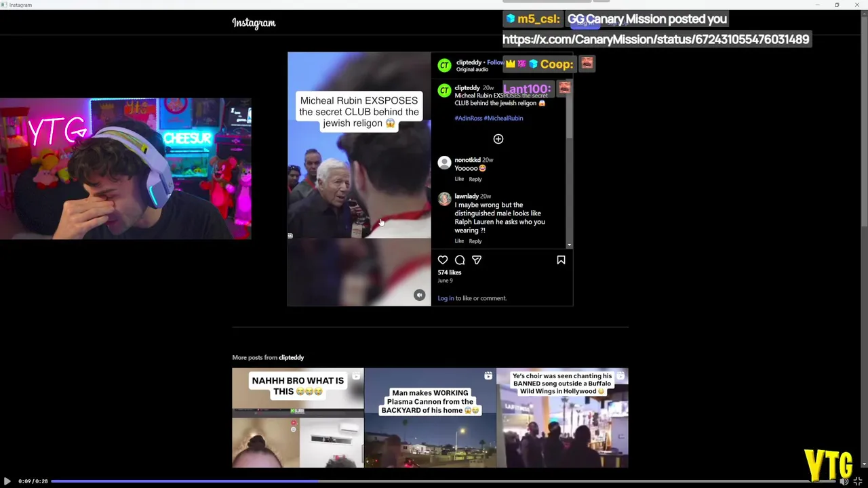Viewport: 868px width, 488px height.
Task: Toggle video player volume icon
Action: tap(844, 481)
